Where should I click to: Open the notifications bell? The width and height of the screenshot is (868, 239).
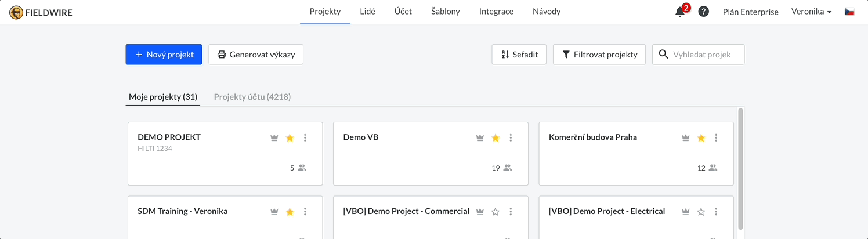point(681,12)
